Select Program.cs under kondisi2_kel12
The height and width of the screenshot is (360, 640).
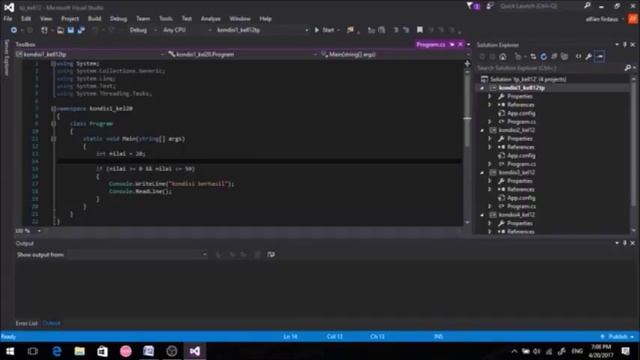coord(521,164)
